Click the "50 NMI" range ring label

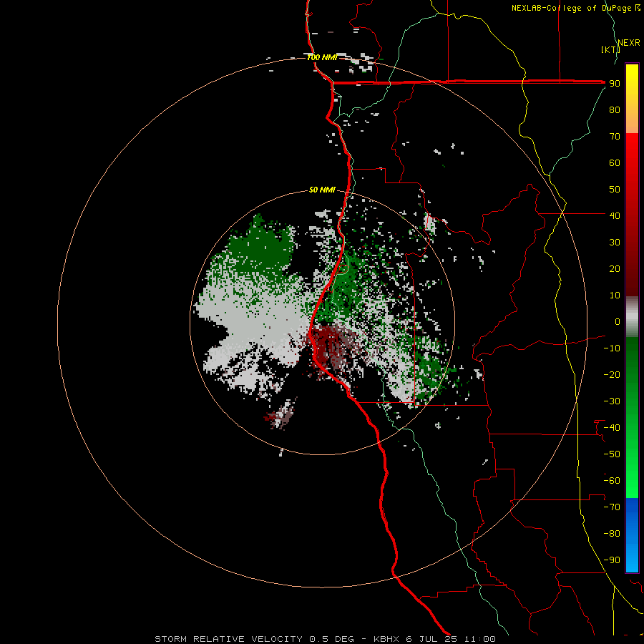(322, 190)
